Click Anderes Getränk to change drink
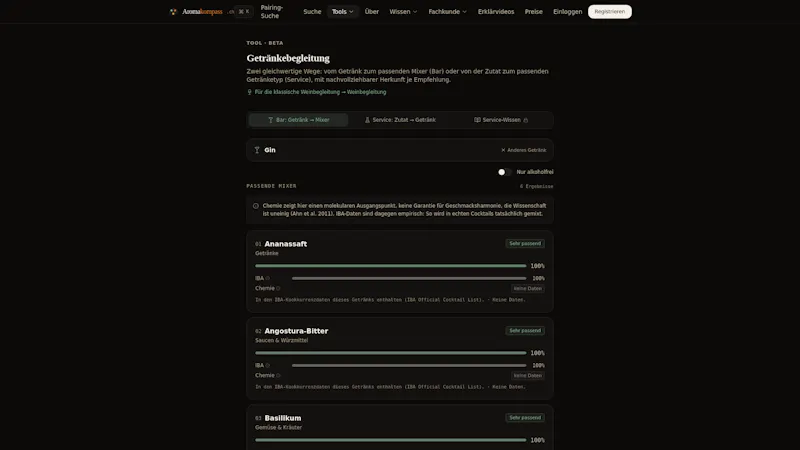This screenshot has height=450, width=800. pyautogui.click(x=523, y=150)
